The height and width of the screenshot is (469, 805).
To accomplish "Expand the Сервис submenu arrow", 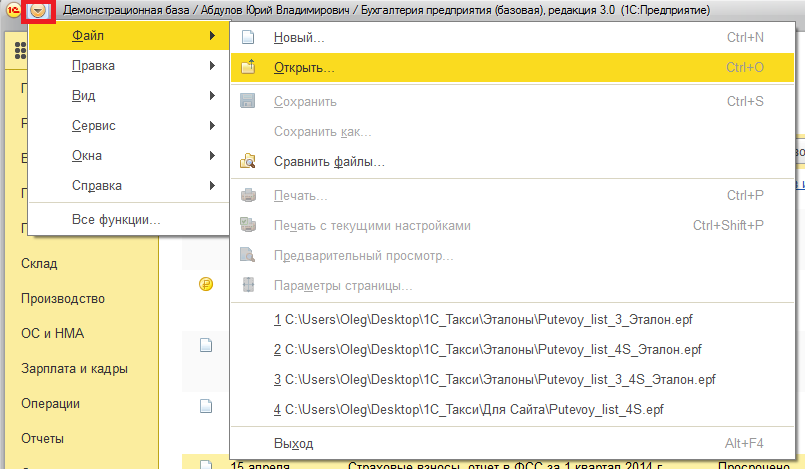I will tap(212, 126).
